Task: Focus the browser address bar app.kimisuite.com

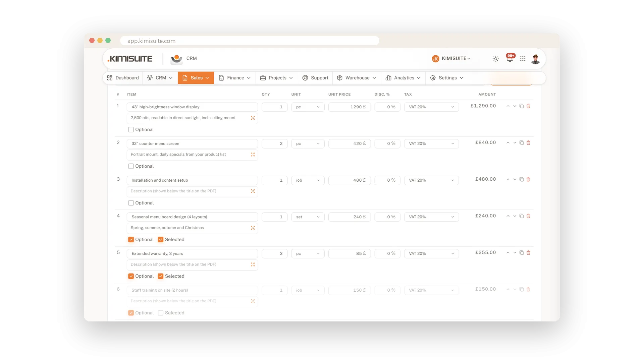Action: (x=250, y=41)
